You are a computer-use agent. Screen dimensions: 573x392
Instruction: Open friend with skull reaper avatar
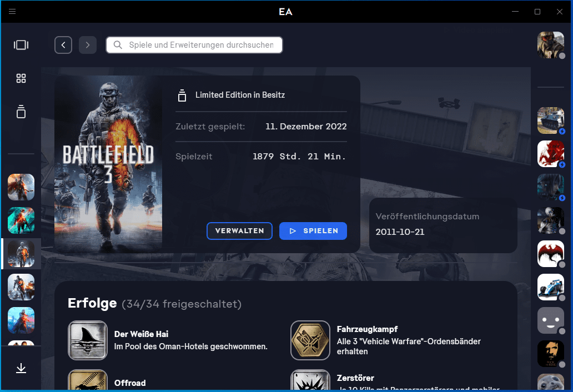click(551, 220)
